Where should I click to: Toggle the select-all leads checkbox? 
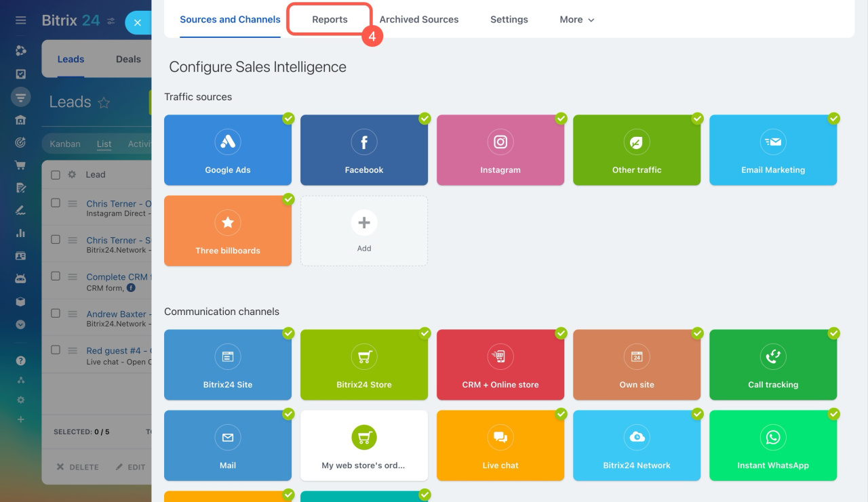[56, 175]
